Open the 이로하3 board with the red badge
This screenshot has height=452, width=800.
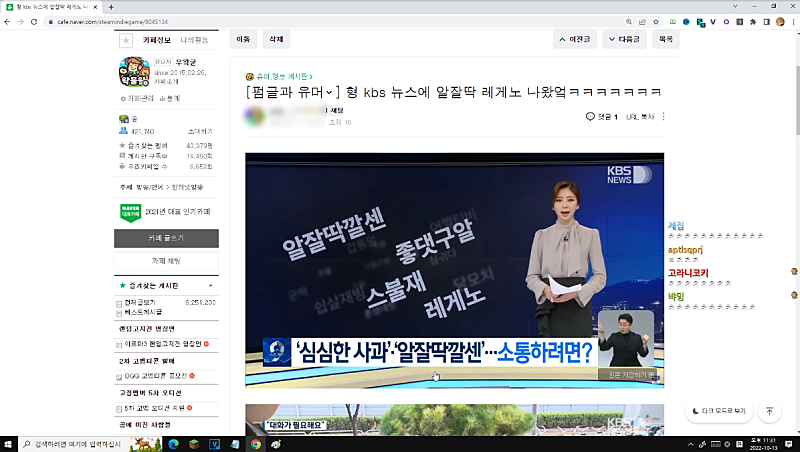click(163, 344)
